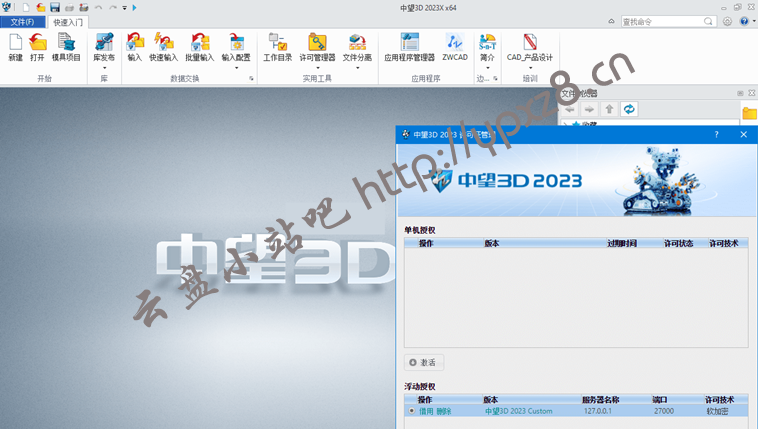758x429 pixels.
Task: Click the Open folder icon in quick access bar
Action: [x=41, y=7]
